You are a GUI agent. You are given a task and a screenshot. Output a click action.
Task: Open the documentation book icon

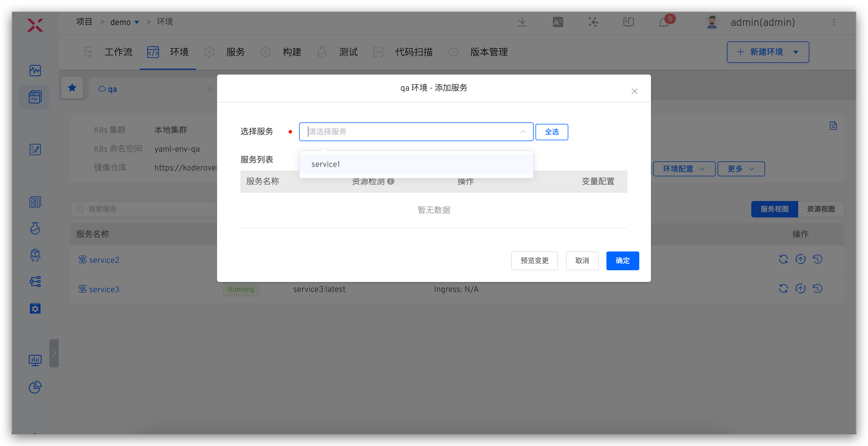point(628,22)
